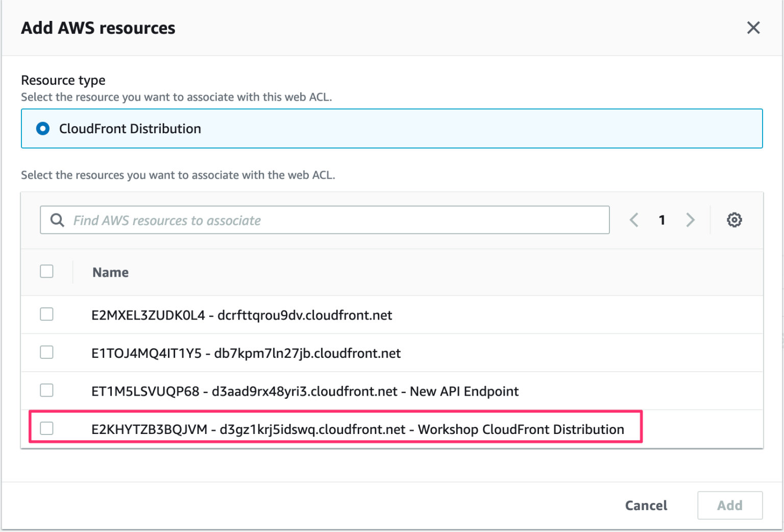The image size is (784, 532).
Task: Click the d3aad9rx48yri3 New API Endpoint row
Action: pos(305,391)
